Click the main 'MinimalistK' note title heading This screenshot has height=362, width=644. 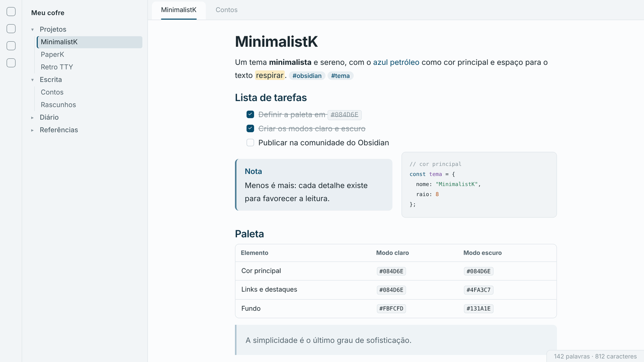pos(276,42)
